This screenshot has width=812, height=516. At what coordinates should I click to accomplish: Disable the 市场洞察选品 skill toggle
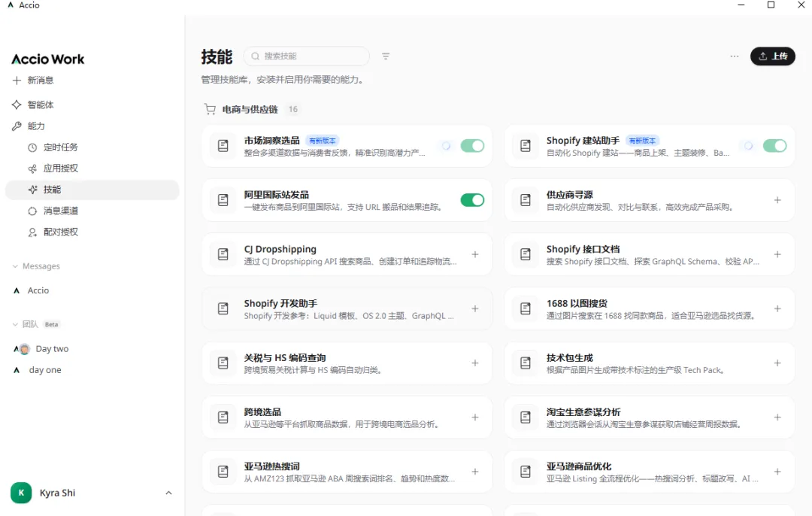[x=472, y=146]
